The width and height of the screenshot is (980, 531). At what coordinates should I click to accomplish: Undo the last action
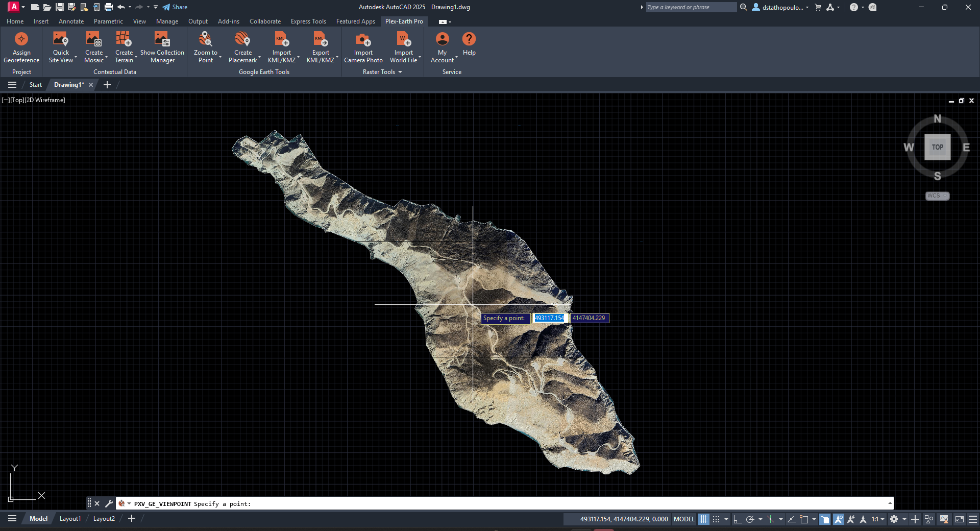[121, 7]
